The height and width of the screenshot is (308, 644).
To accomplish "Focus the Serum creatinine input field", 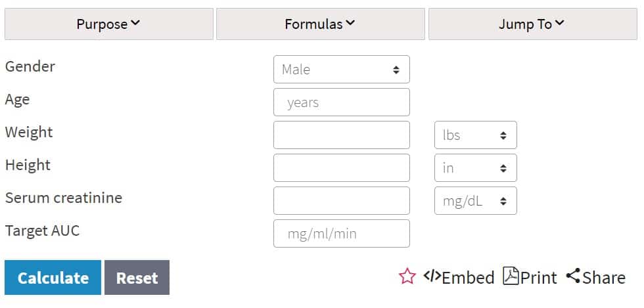I will pos(341,201).
